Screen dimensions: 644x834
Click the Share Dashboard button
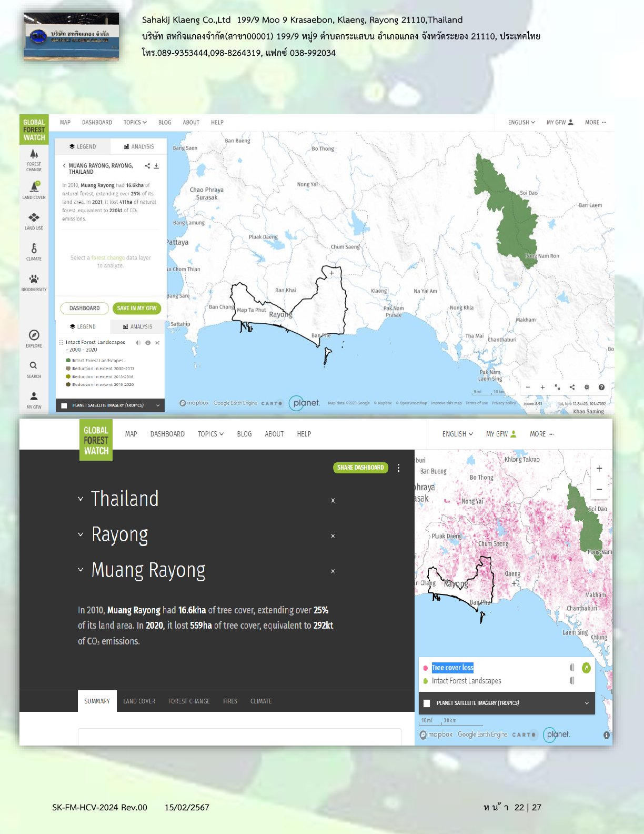click(x=360, y=468)
